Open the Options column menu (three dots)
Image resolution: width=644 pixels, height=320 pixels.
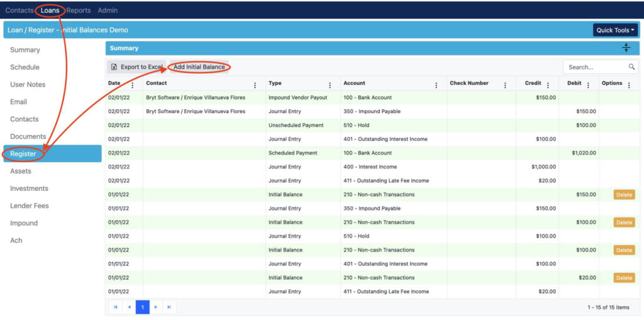(x=629, y=85)
